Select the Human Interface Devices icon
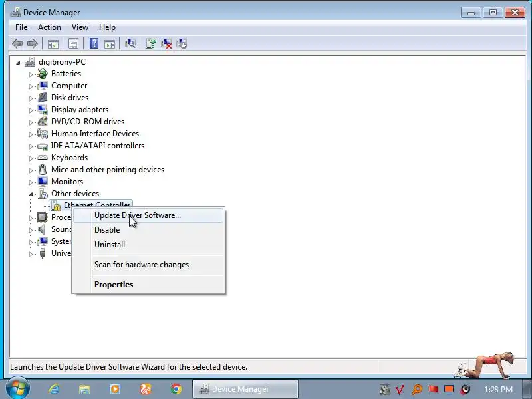Viewport: 532px width, 399px height. coord(43,134)
